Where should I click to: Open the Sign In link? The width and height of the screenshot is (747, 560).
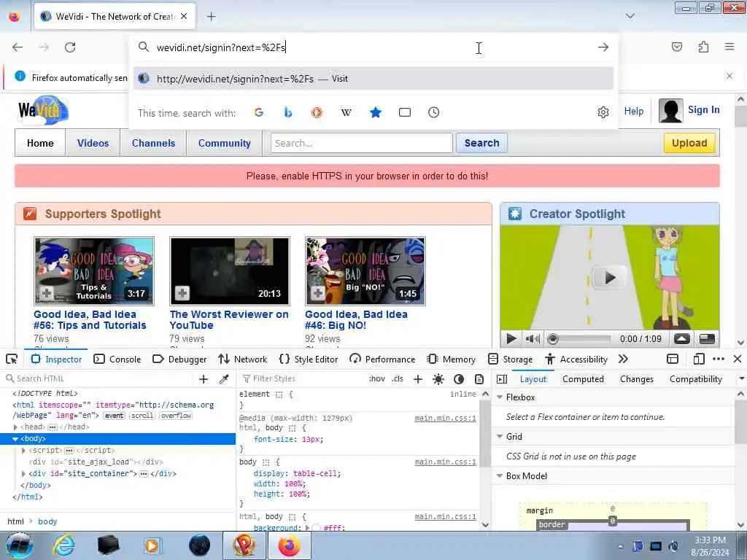click(x=703, y=110)
